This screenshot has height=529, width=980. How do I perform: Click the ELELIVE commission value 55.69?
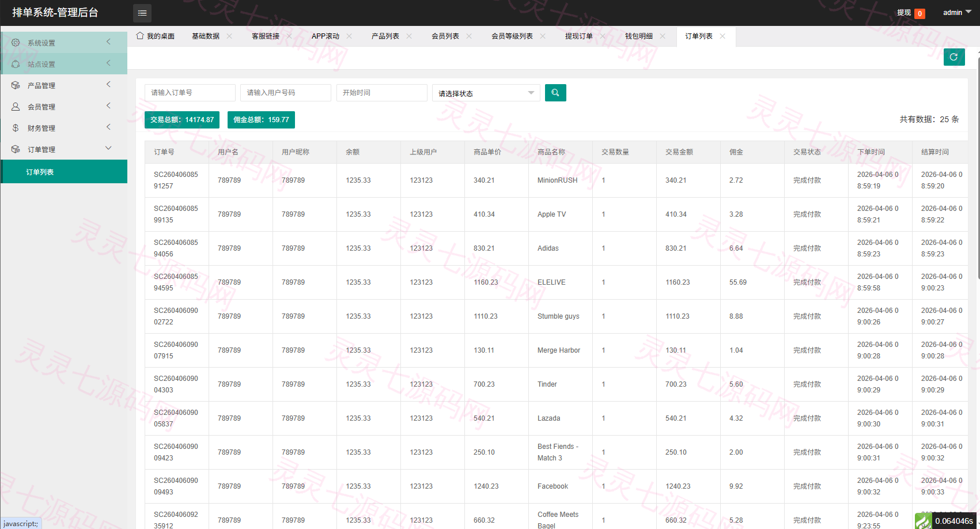point(738,282)
